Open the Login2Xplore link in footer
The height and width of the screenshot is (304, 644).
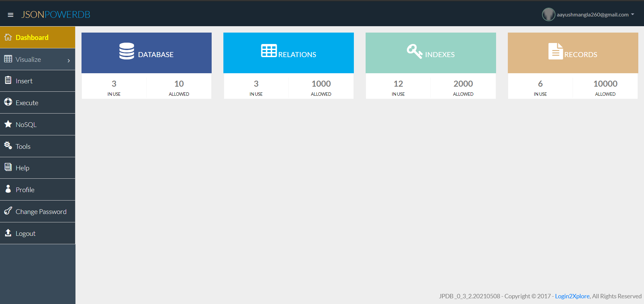pos(572,296)
